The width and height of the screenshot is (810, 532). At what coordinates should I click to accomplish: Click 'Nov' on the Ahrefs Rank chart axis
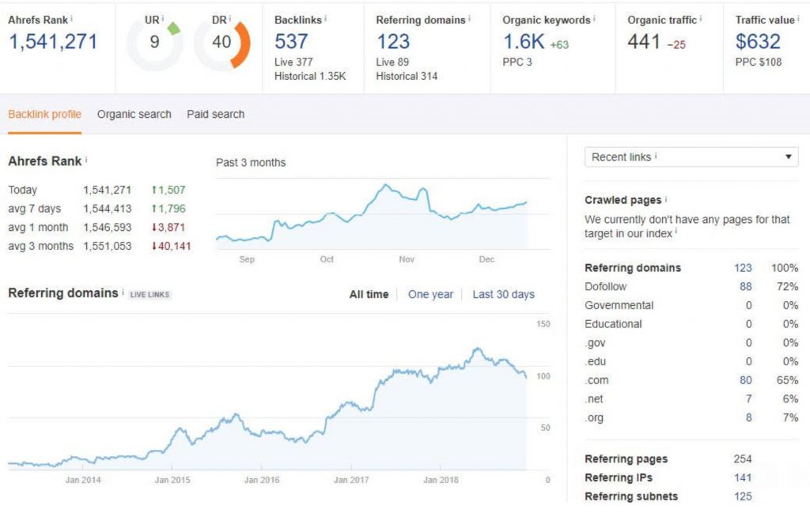[407, 259]
